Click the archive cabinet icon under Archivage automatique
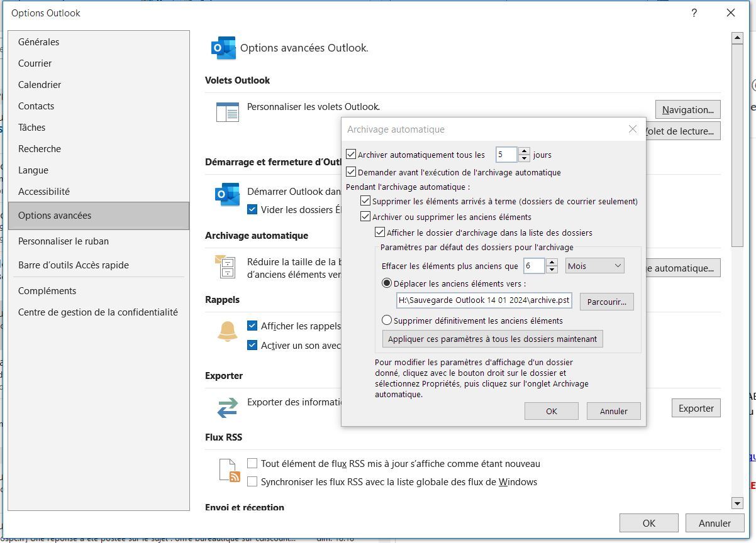The width and height of the screenshot is (756, 543). tap(226, 266)
